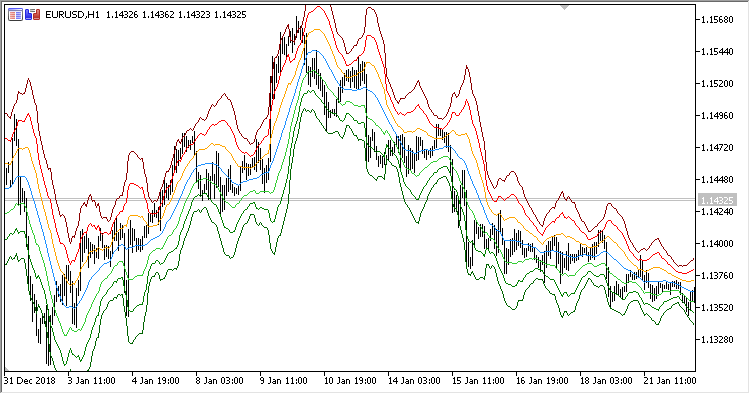The image size is (750, 394).
Task: Select the current price label 1.14325
Action: [717, 200]
